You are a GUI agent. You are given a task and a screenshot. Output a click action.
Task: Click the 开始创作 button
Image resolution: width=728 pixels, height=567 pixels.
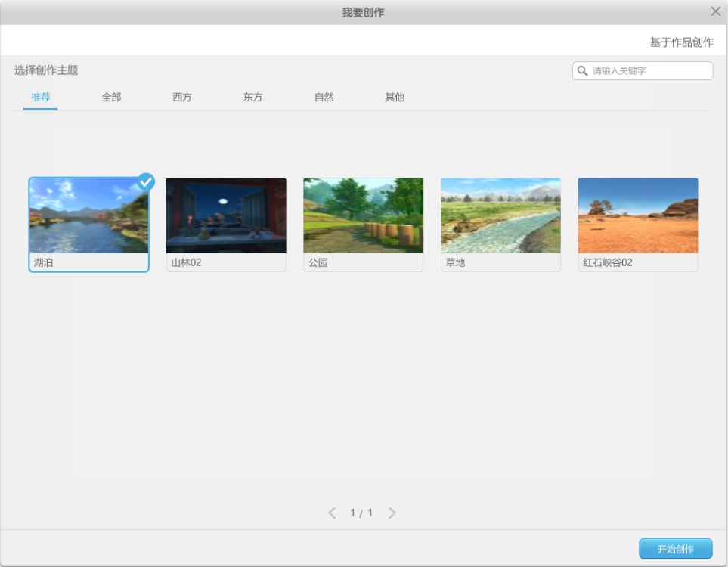677,548
